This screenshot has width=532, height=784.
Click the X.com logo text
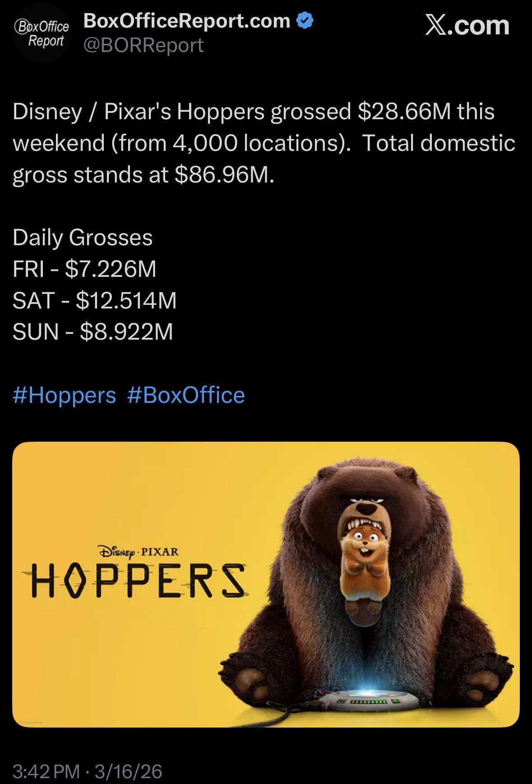tap(467, 25)
